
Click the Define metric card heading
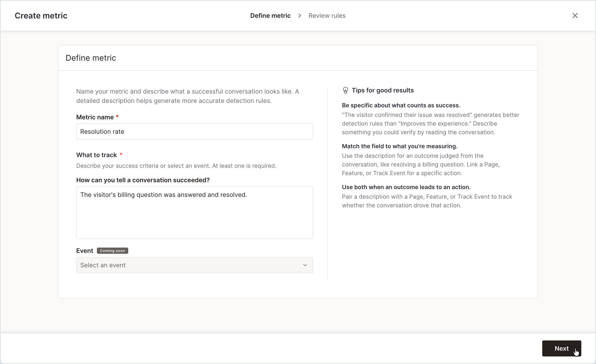tap(91, 58)
